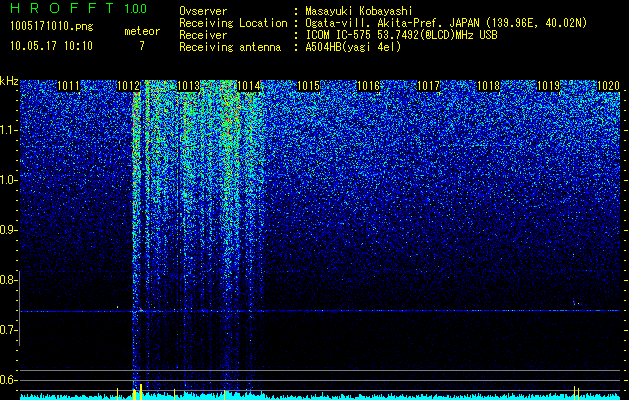The image size is (629, 400).
Task: Click the kHz axis unit label
Action: pyautogui.click(x=9, y=81)
